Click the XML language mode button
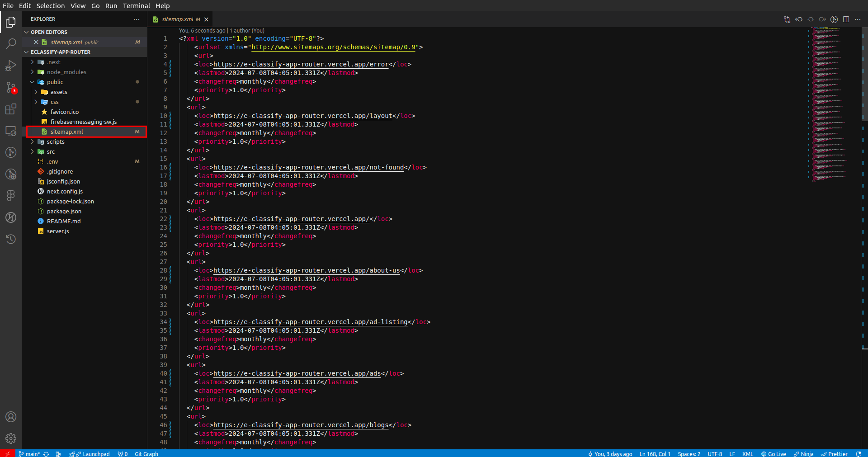The height and width of the screenshot is (457, 868). point(747,454)
